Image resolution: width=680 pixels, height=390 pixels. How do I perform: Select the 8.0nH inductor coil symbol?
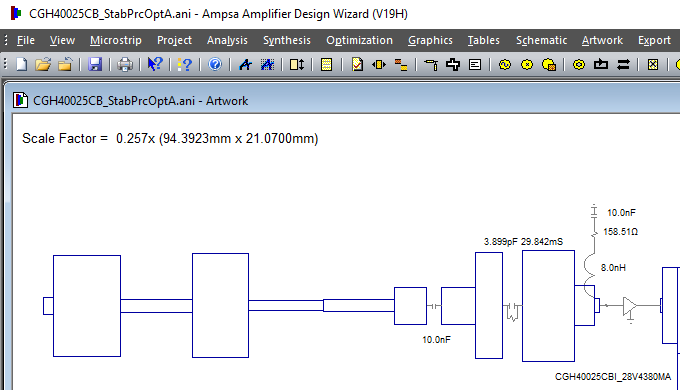[x=589, y=275]
